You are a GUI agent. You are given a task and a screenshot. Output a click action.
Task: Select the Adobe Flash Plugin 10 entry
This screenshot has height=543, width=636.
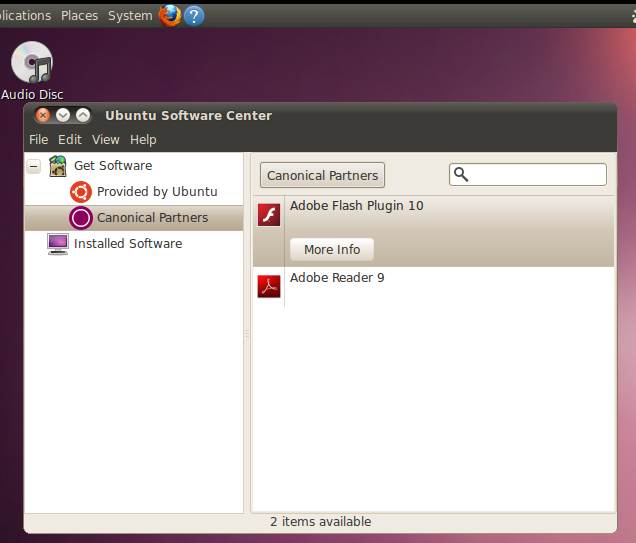pyautogui.click(x=434, y=231)
